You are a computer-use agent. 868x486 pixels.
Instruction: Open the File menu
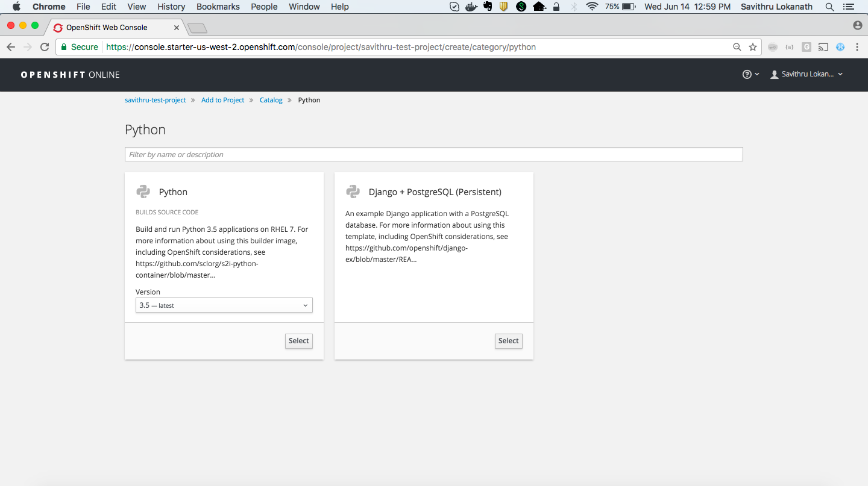83,7
